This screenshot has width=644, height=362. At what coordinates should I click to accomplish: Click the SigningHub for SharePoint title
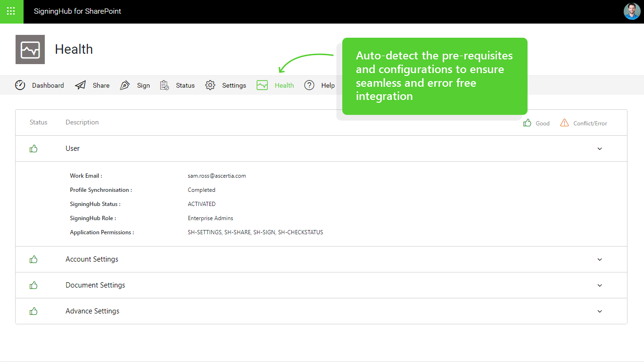(77, 11)
